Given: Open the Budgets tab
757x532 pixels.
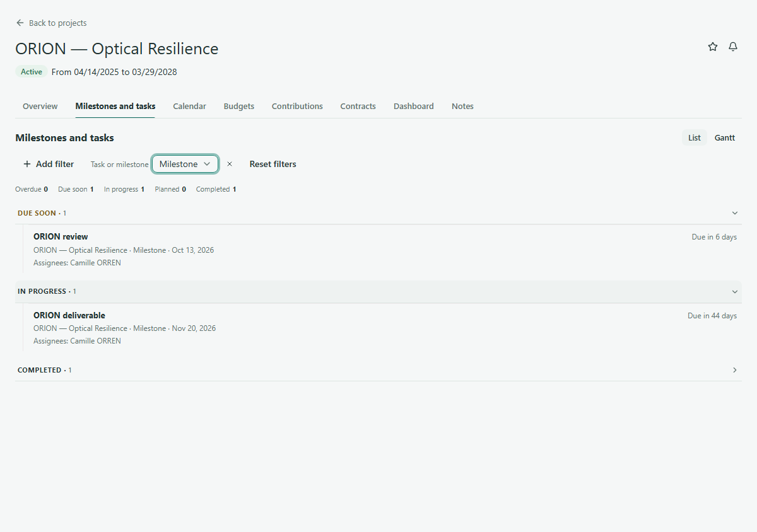Looking at the screenshot, I should click(239, 106).
